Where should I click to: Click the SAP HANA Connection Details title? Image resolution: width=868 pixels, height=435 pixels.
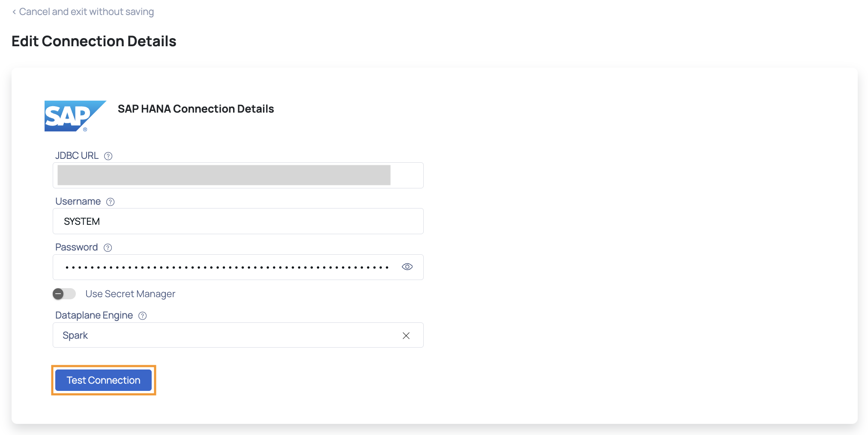pos(196,109)
